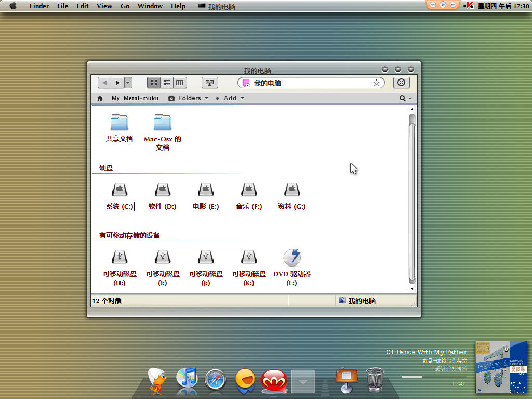Open the hatching chick app in dock
This screenshot has width=532, height=399.
point(157,381)
